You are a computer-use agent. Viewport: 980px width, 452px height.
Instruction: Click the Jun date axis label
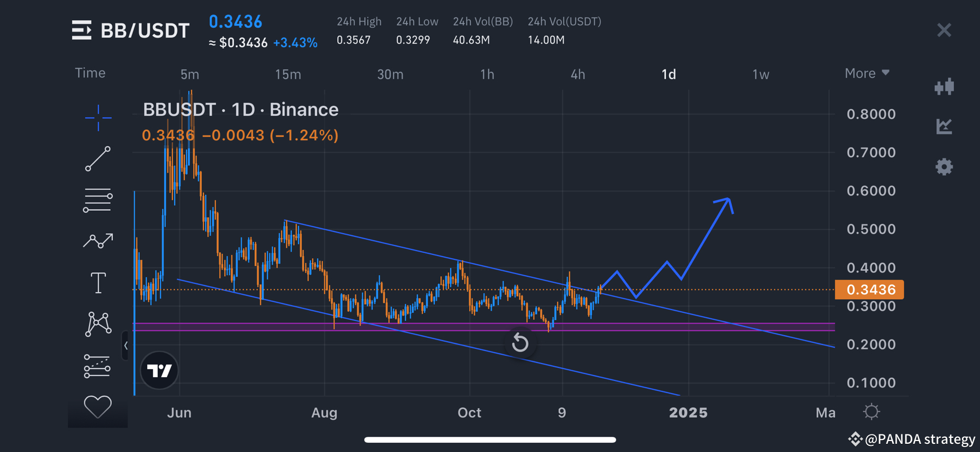point(179,413)
